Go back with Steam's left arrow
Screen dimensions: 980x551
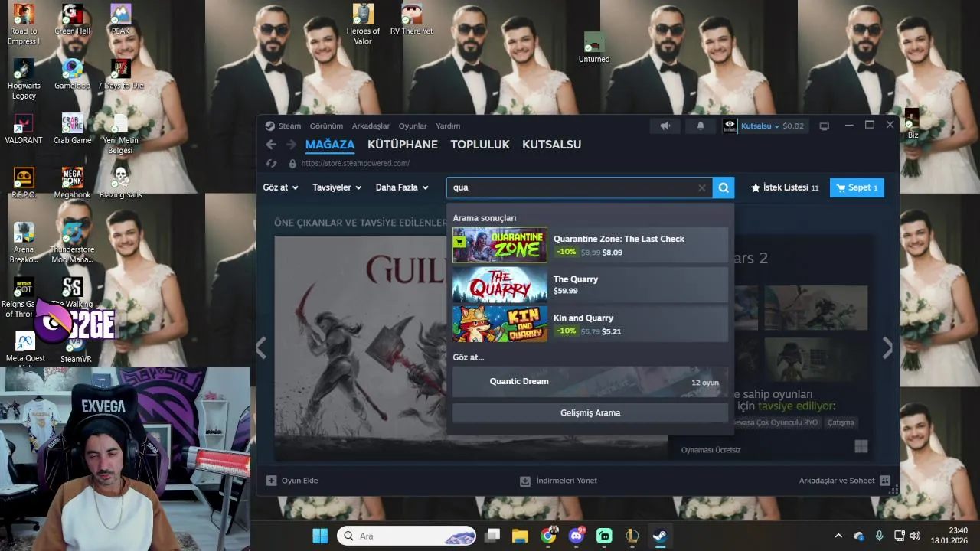[271, 145]
